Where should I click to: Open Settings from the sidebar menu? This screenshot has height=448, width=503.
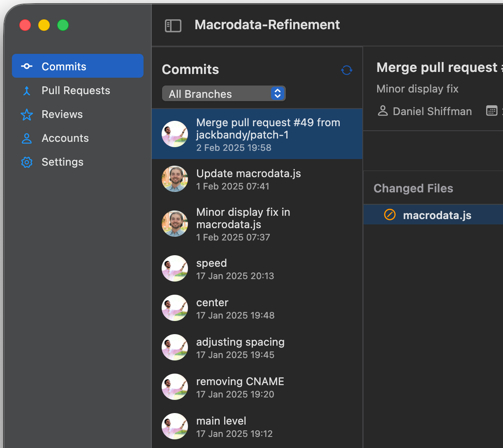[62, 162]
